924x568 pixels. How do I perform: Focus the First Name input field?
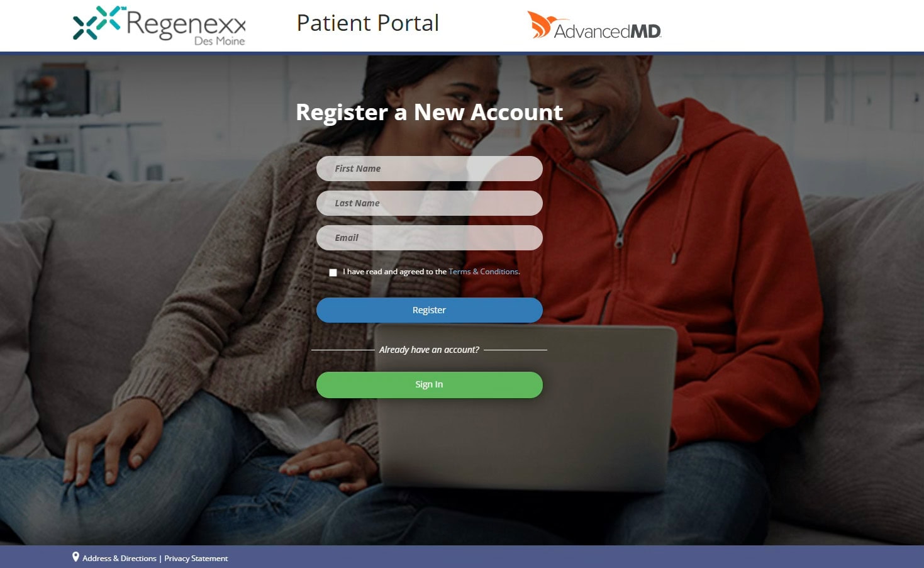[430, 169]
